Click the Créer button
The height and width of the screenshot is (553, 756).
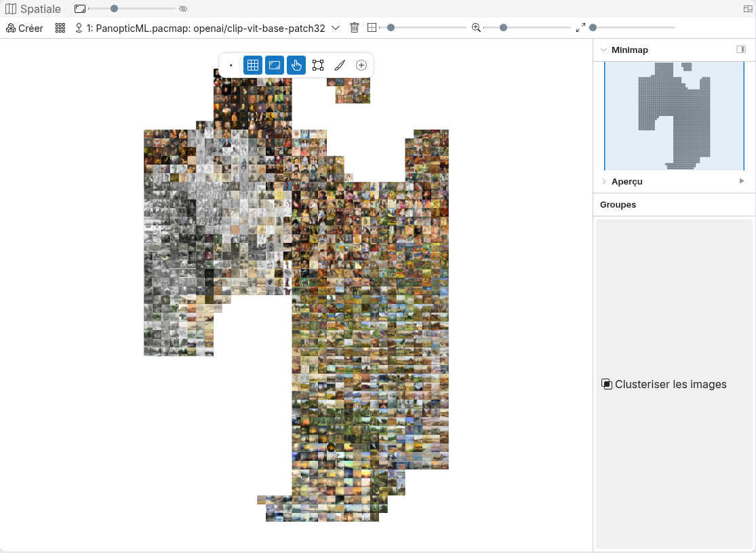(24, 28)
